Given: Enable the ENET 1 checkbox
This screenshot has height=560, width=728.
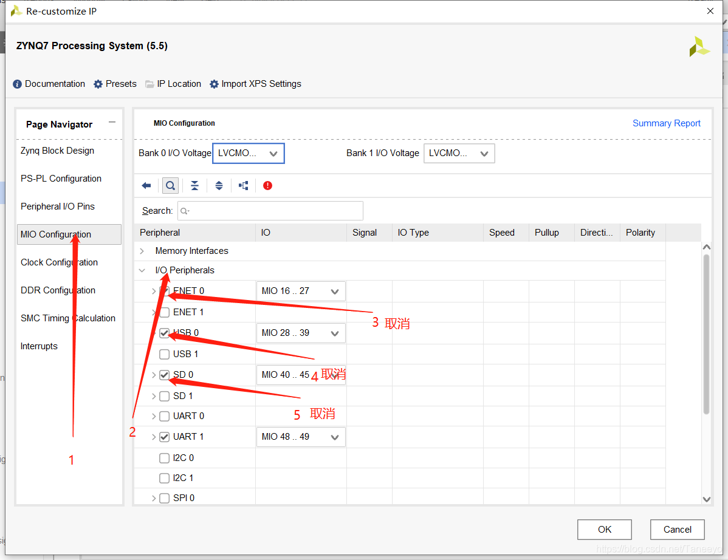Looking at the screenshot, I should pyautogui.click(x=164, y=312).
